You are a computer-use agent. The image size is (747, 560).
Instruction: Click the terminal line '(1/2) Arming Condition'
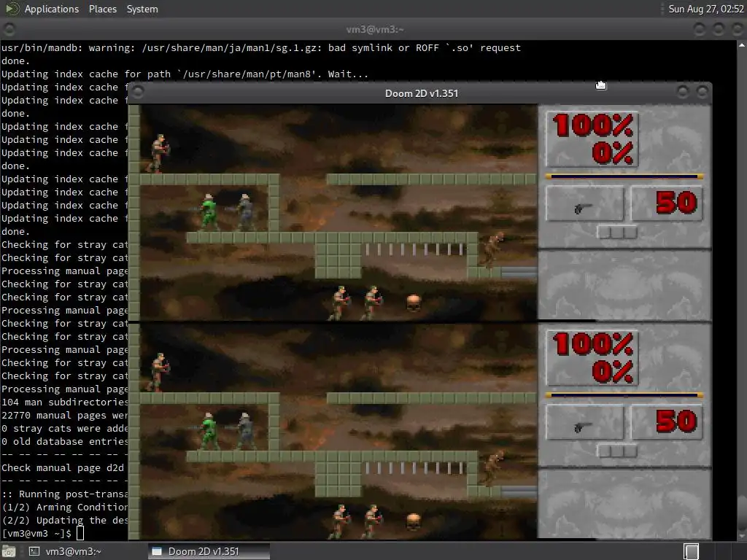65,507
